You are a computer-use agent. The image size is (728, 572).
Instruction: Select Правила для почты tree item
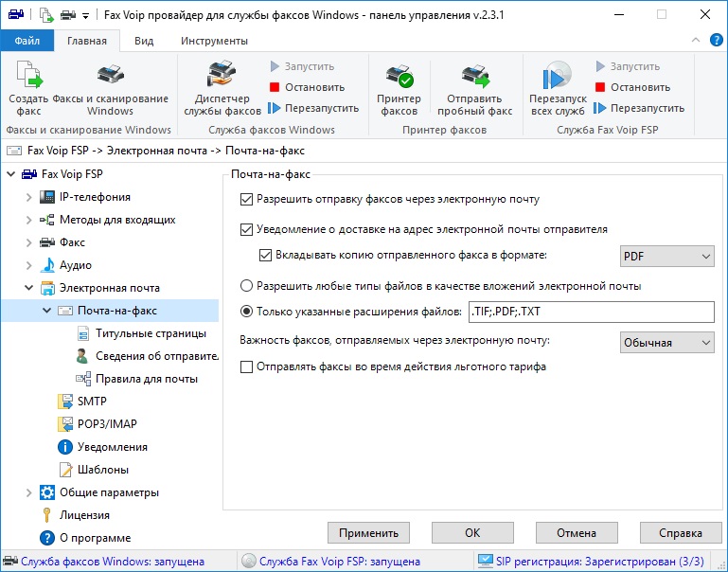(146, 379)
